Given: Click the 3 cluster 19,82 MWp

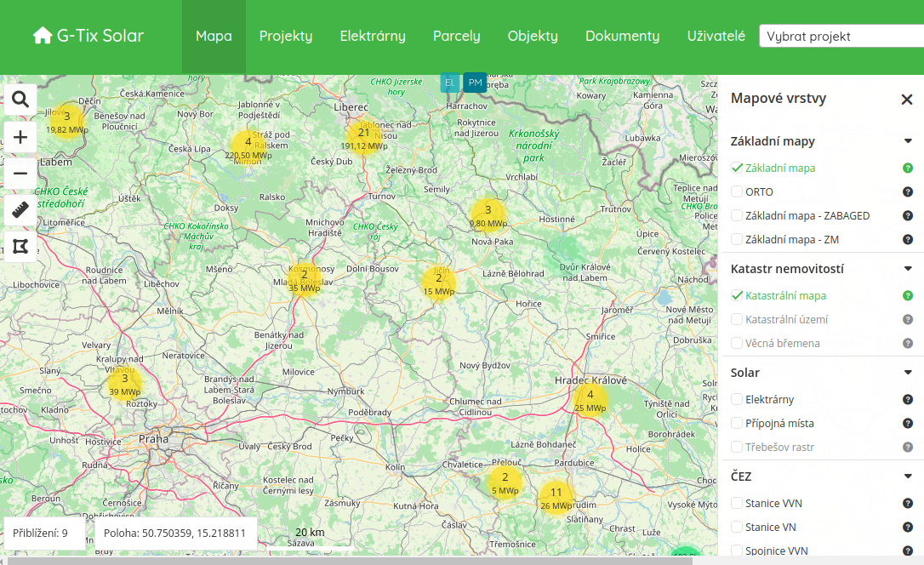Looking at the screenshot, I should click(x=66, y=123).
